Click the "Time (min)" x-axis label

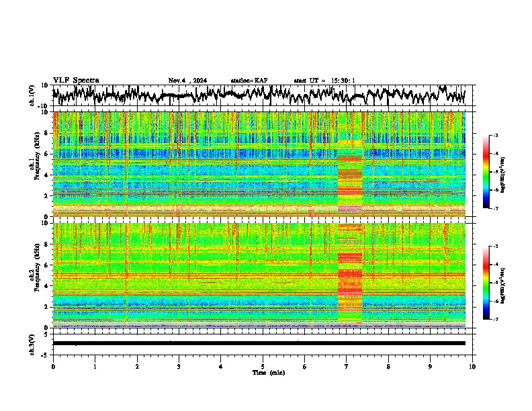click(269, 373)
